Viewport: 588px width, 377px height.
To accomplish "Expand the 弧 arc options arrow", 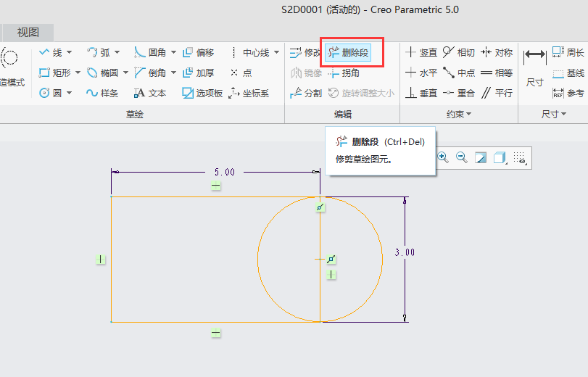I will (x=117, y=52).
